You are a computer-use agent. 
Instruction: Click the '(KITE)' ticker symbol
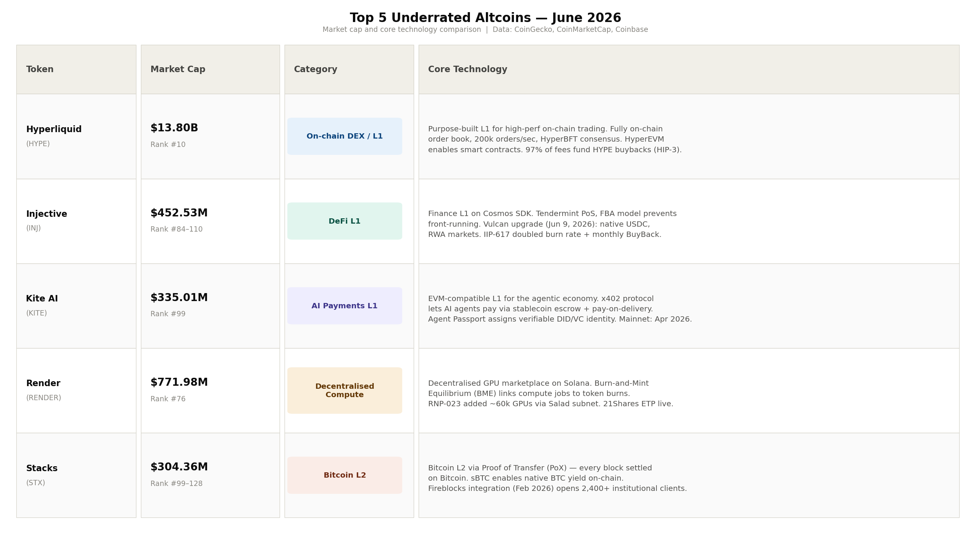36,313
